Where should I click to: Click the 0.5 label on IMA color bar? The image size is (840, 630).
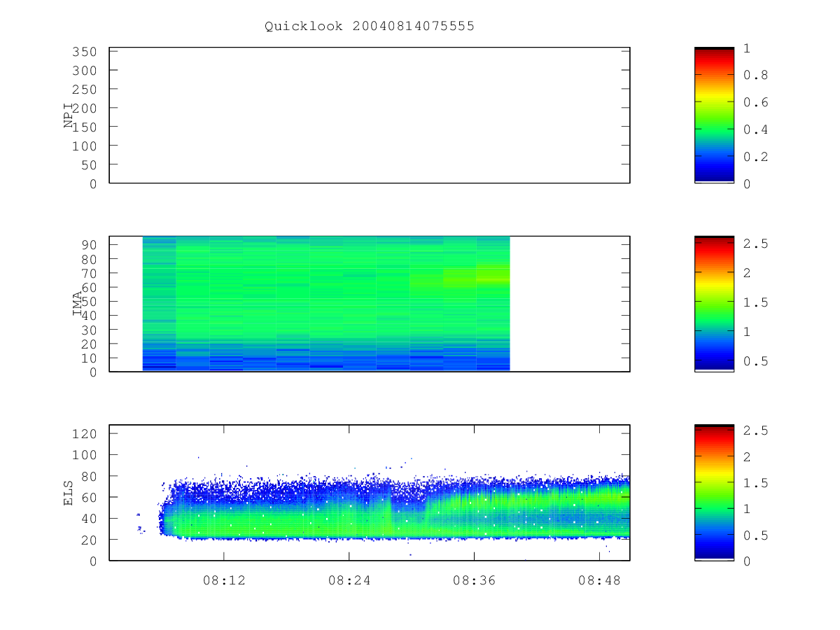[756, 361]
